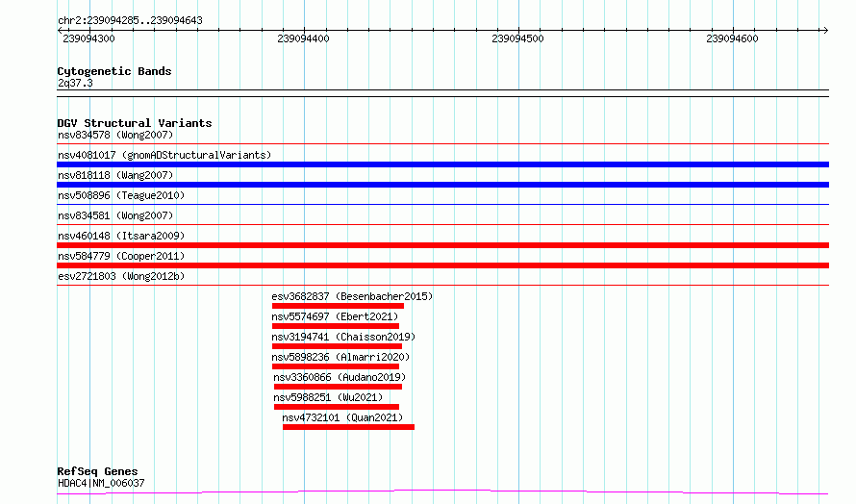
Task: Click the thick blue bar under nsv818118
Action: (442, 185)
